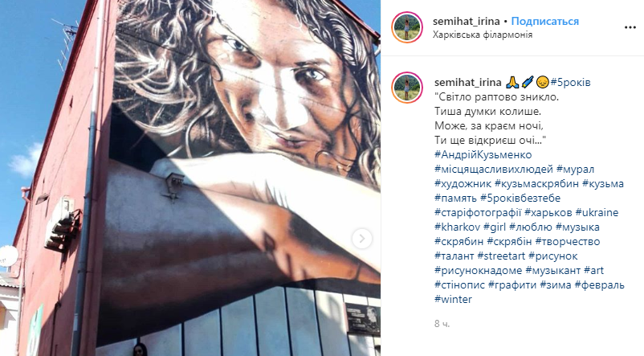The width and height of the screenshot is (644, 356).
Task: Go to next photo with carousel arrow
Action: pyautogui.click(x=362, y=239)
